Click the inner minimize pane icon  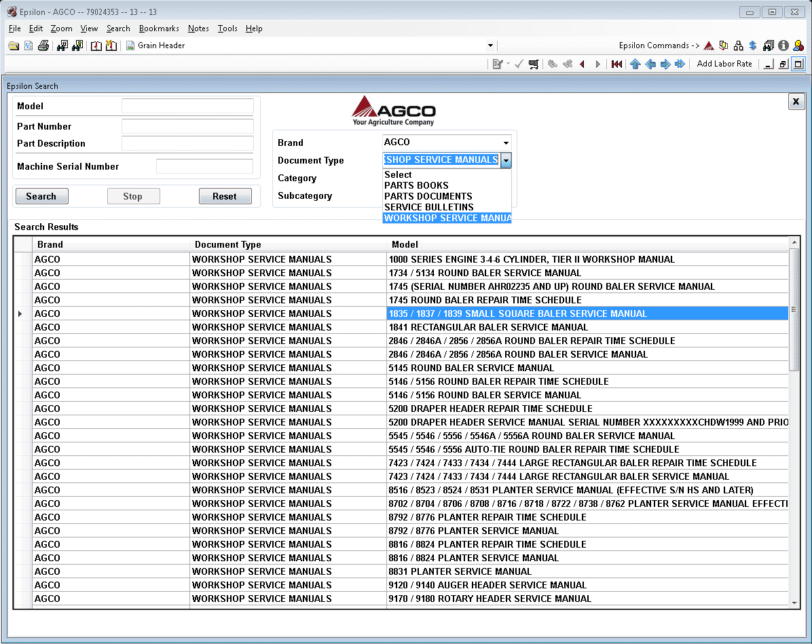click(x=769, y=64)
